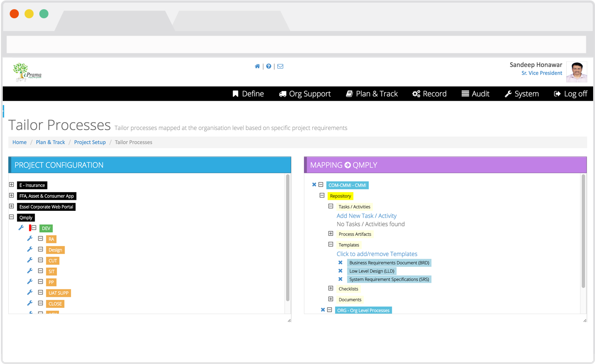Click X icon beside COM-CMMI - CMMI
Image resolution: width=595 pixels, height=364 pixels.
314,185
